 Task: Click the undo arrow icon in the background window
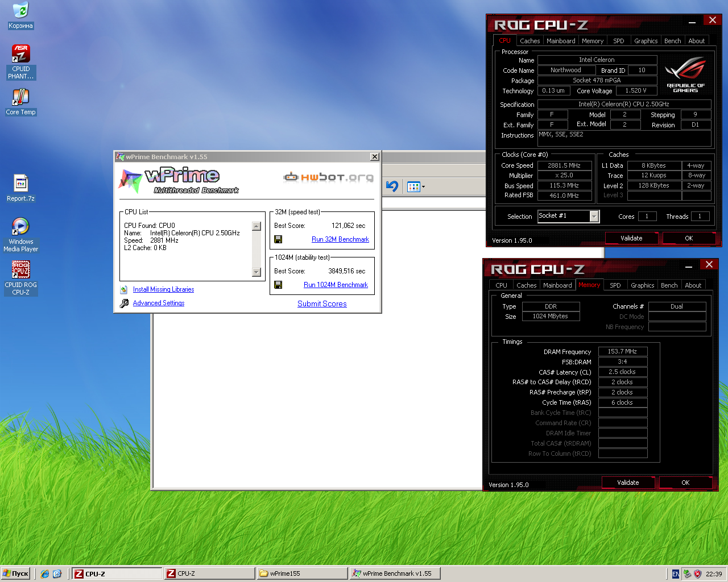[392, 186]
